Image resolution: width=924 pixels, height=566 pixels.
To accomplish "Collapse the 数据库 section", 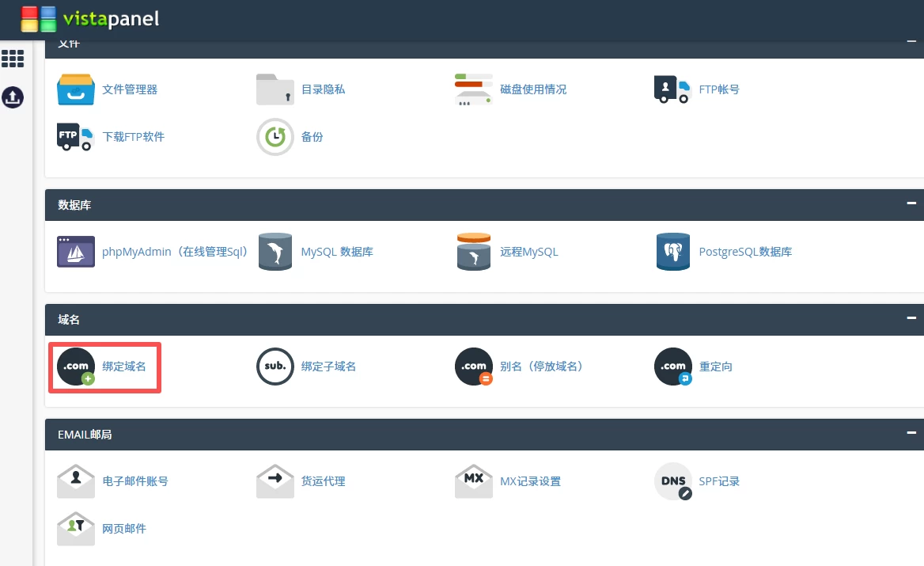I will point(911,204).
